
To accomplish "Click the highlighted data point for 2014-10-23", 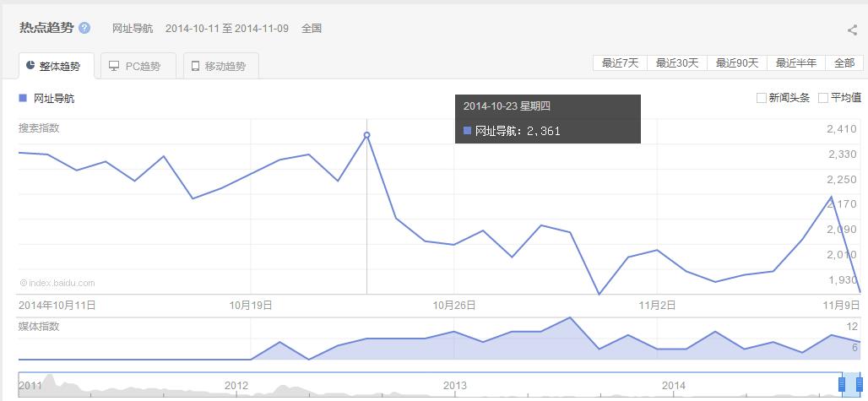I will coord(366,135).
